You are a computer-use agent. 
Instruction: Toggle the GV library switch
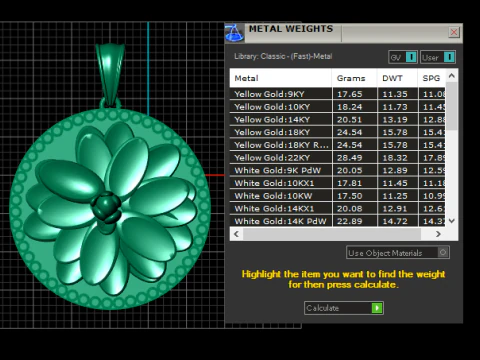click(403, 57)
